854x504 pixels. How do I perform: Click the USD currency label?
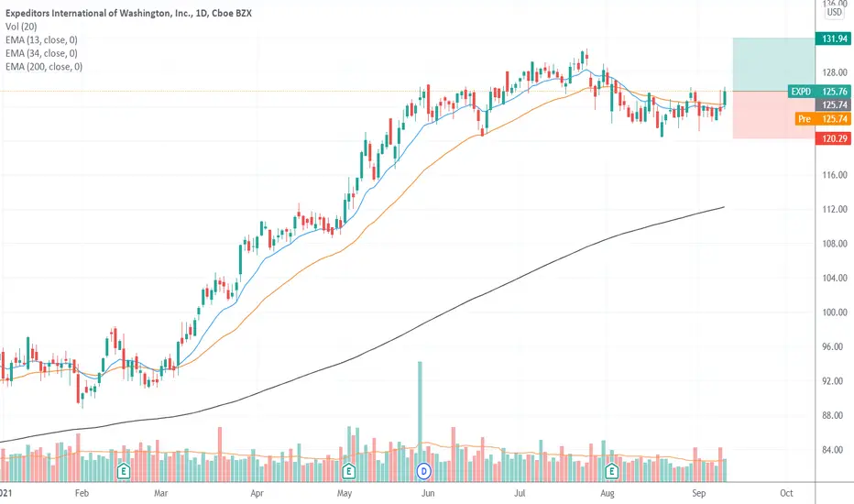835,12
